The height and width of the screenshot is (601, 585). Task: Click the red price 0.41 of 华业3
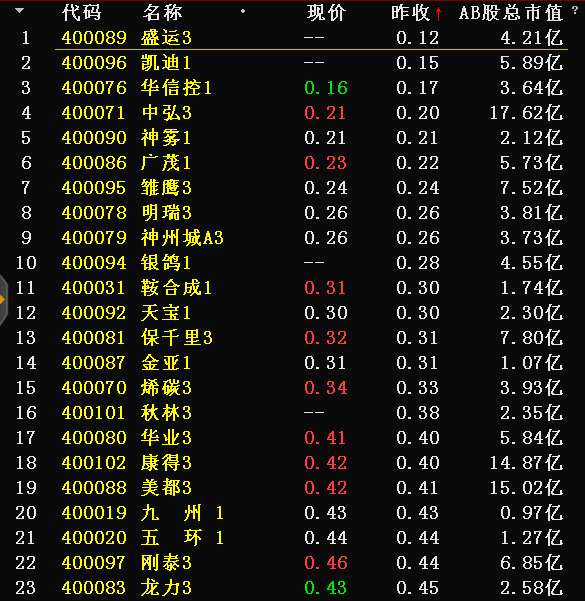[x=325, y=438]
